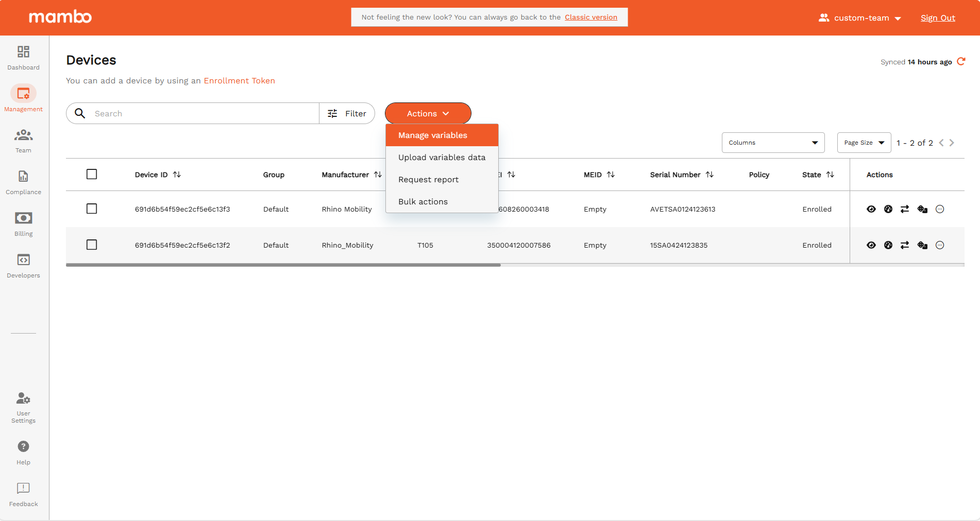Expand the Page Size selector
The width and height of the screenshot is (980, 521).
point(864,143)
